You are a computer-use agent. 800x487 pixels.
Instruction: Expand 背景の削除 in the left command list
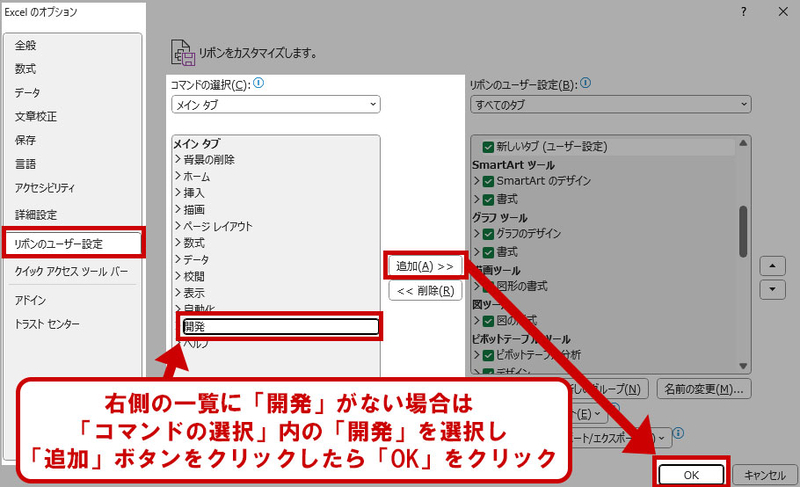tap(178, 160)
